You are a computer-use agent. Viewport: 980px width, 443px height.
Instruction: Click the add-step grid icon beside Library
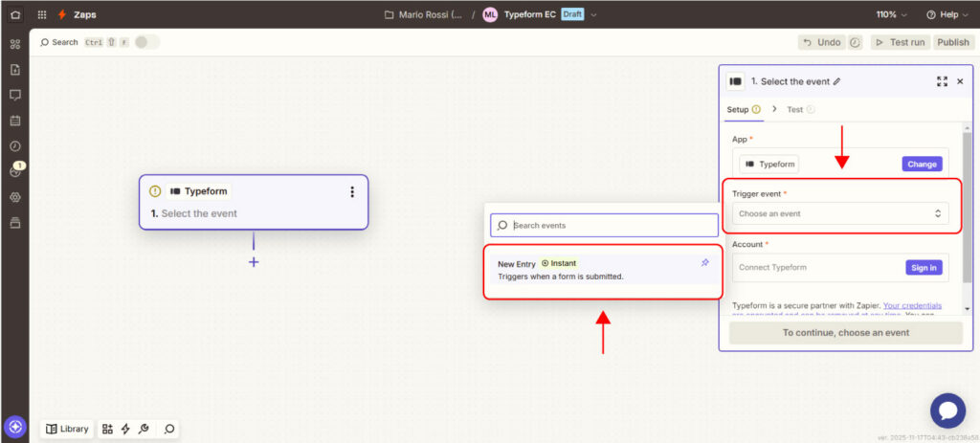pyautogui.click(x=107, y=429)
